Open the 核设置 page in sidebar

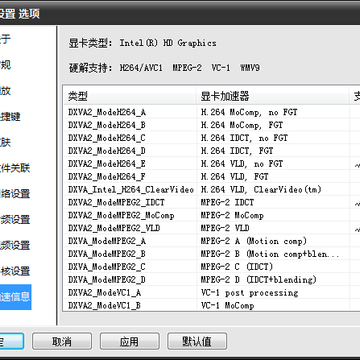(x=15, y=271)
